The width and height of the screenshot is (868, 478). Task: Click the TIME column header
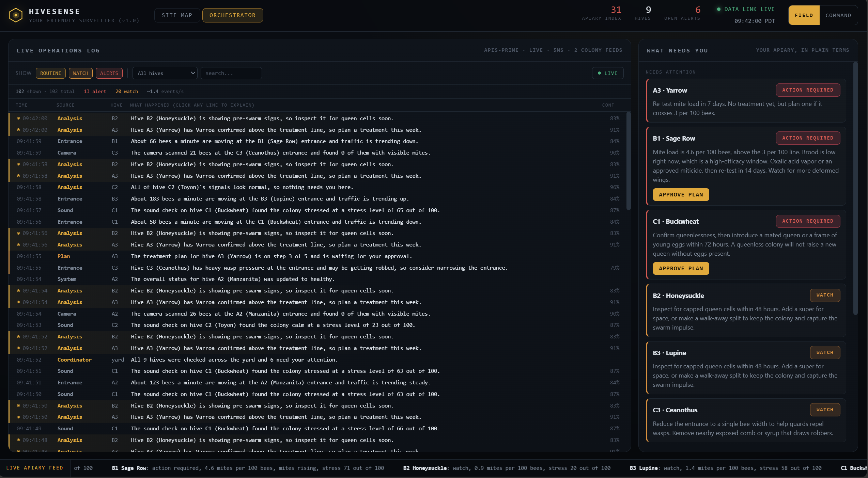tap(21, 105)
